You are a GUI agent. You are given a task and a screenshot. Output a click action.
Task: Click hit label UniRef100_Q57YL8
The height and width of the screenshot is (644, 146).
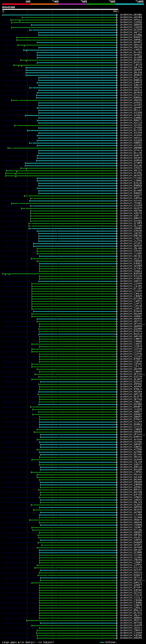coord(131,578)
